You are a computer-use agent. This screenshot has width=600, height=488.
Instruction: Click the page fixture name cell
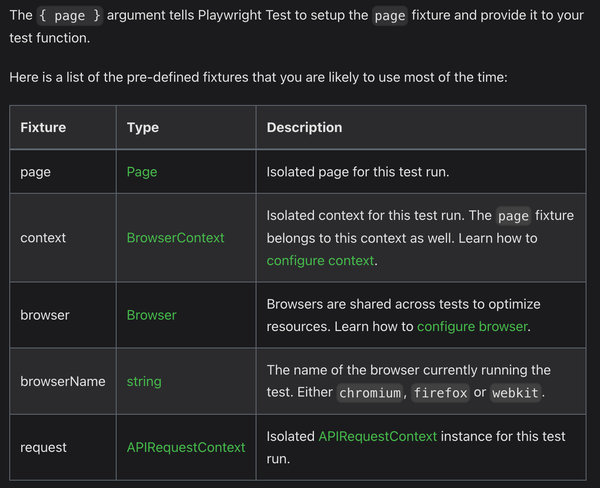pos(63,172)
